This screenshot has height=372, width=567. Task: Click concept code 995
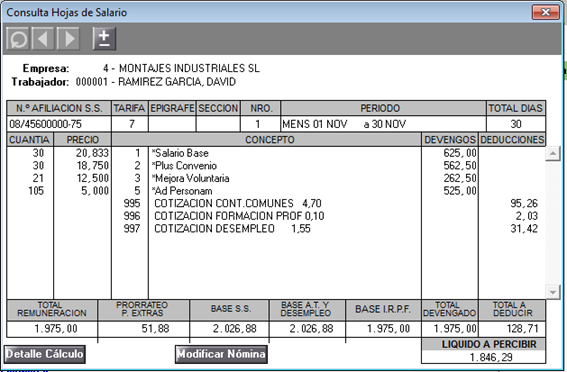coord(132,203)
